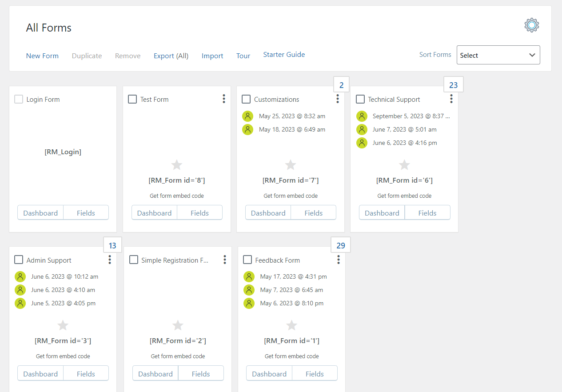Select Export (All) from the top menu
Image resolution: width=562 pixels, height=392 pixels.
click(x=171, y=56)
